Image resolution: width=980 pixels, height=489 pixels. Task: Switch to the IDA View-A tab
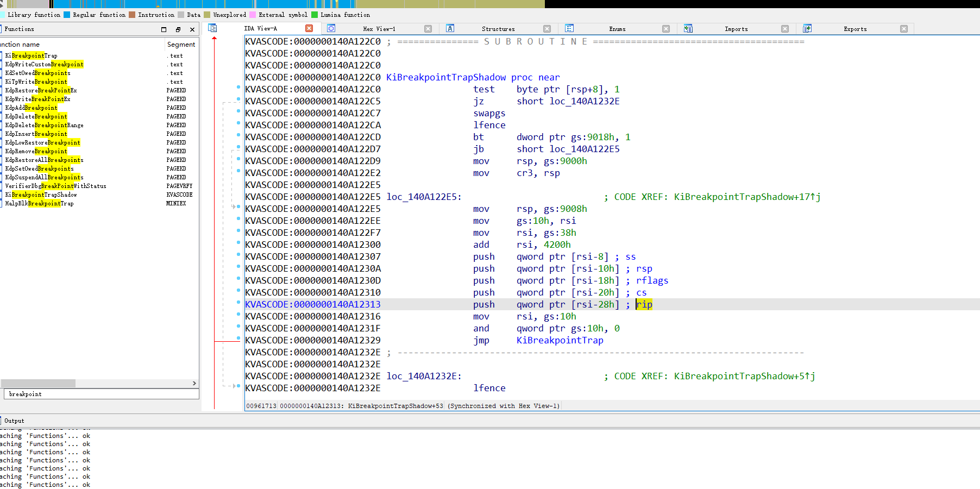point(260,29)
